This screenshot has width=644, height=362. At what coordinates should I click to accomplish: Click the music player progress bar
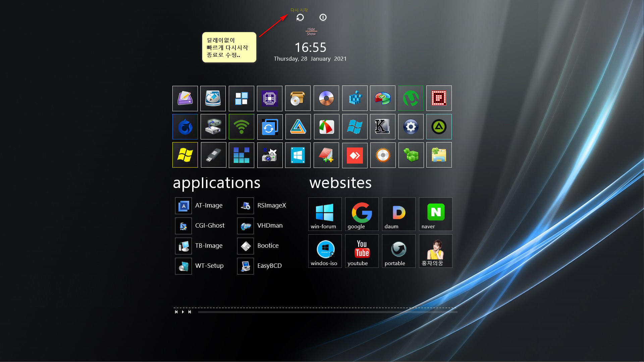point(328,312)
